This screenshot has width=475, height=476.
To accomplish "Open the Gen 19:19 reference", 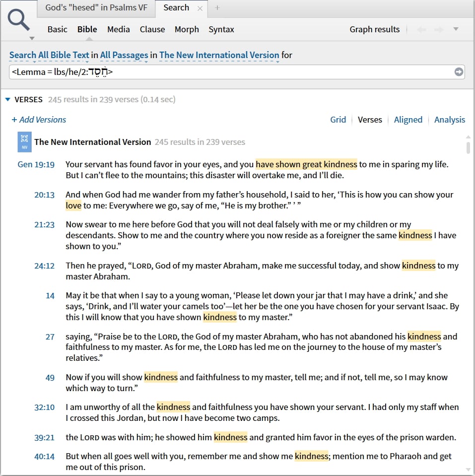I will coord(36,164).
